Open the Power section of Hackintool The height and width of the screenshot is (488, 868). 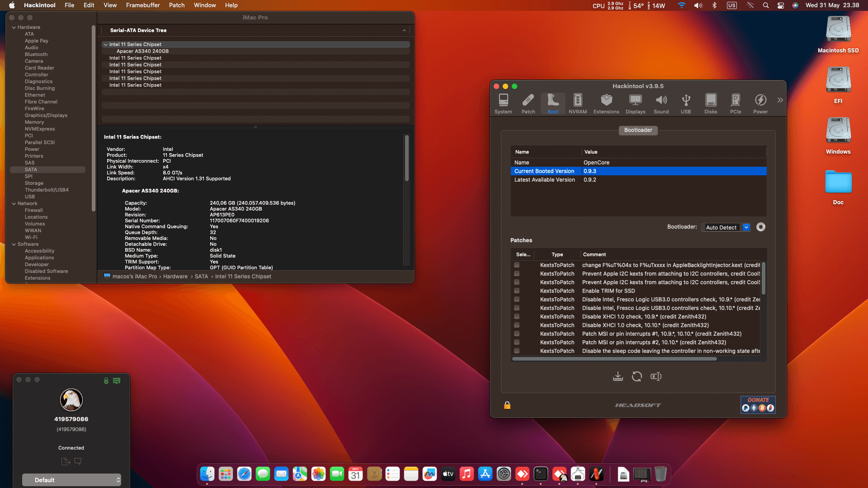pos(760,103)
